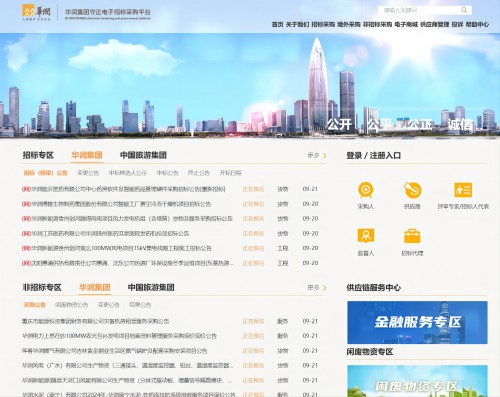The width and height of the screenshot is (500, 397).
Task: Open the 闲废物资专区 banner
Action: coord(417,381)
